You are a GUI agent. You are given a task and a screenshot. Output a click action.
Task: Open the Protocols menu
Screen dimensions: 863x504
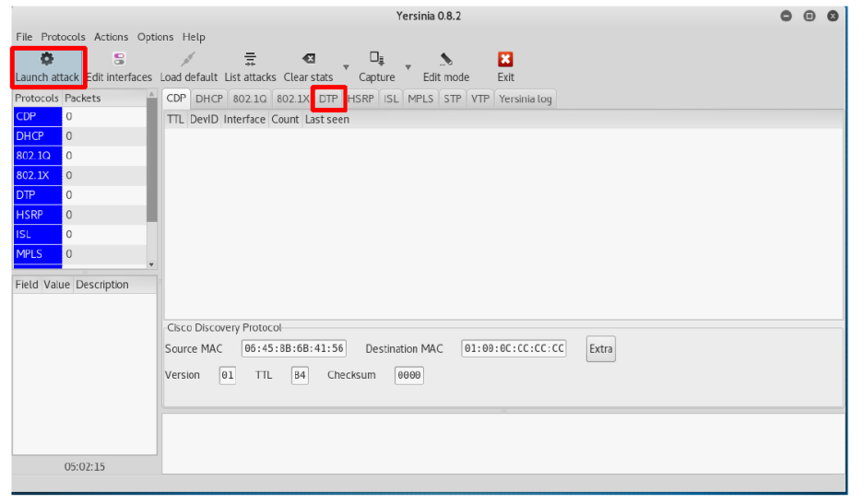pyautogui.click(x=64, y=37)
